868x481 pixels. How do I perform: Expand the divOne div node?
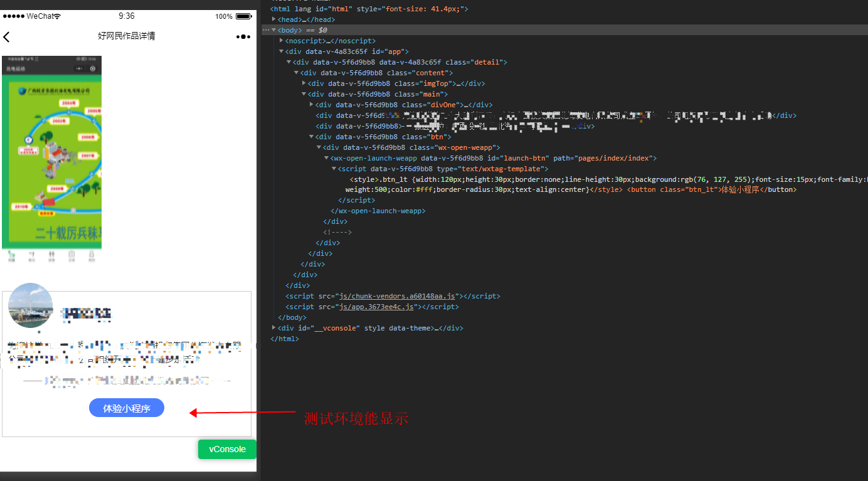tap(310, 105)
